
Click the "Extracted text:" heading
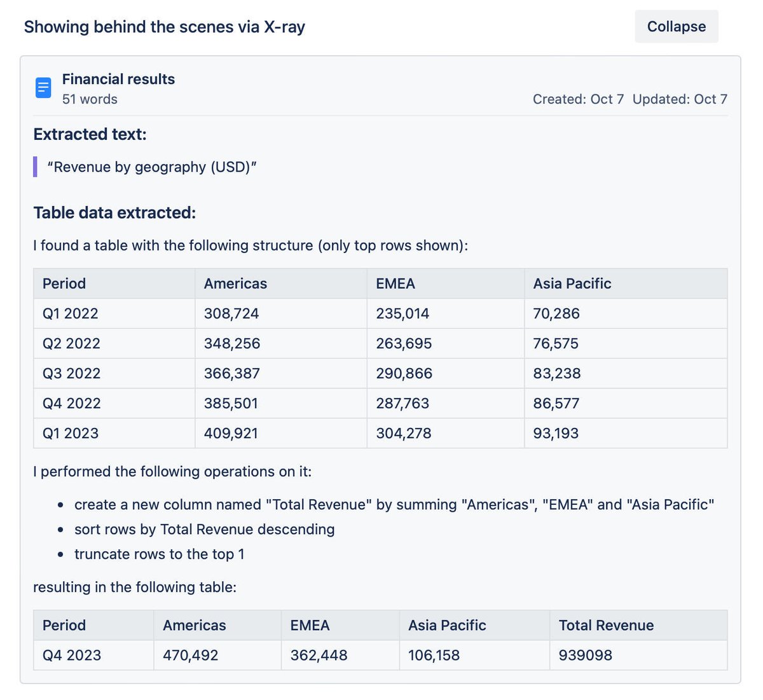coord(90,135)
